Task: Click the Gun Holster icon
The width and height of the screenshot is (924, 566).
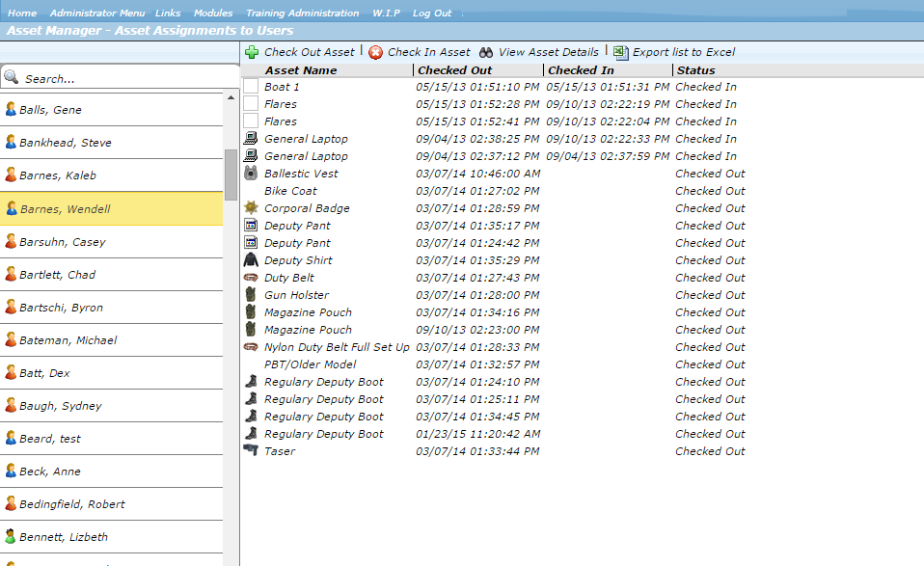Action: click(x=251, y=295)
